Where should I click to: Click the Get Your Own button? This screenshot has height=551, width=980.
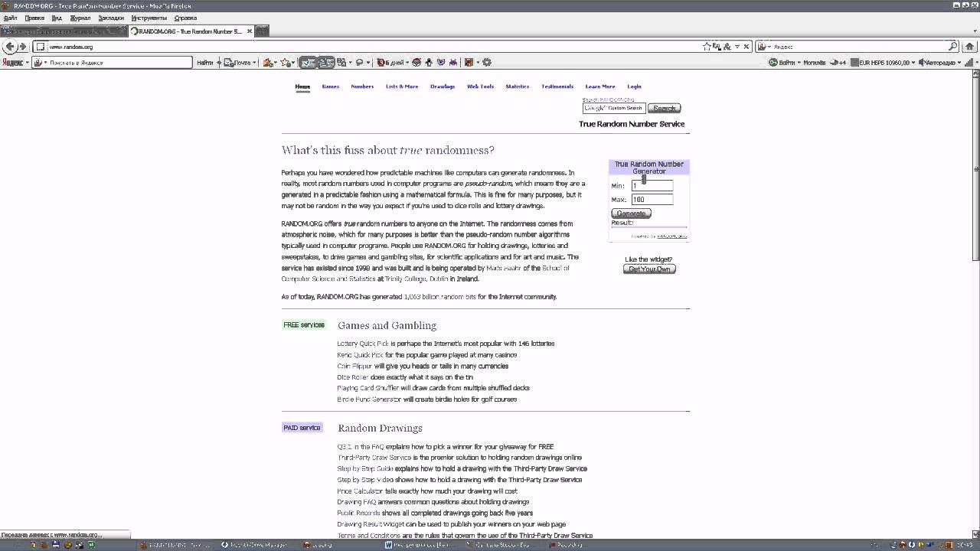[x=649, y=269]
